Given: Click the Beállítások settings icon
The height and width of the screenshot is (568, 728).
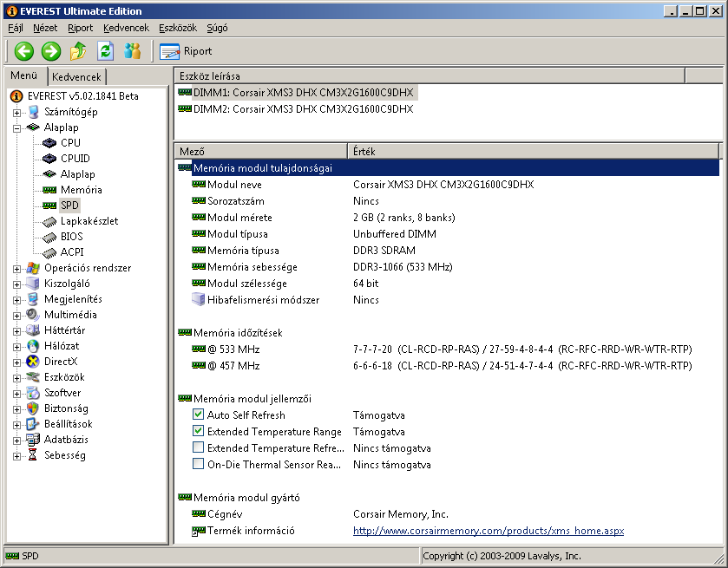Looking at the screenshot, I should point(33,424).
